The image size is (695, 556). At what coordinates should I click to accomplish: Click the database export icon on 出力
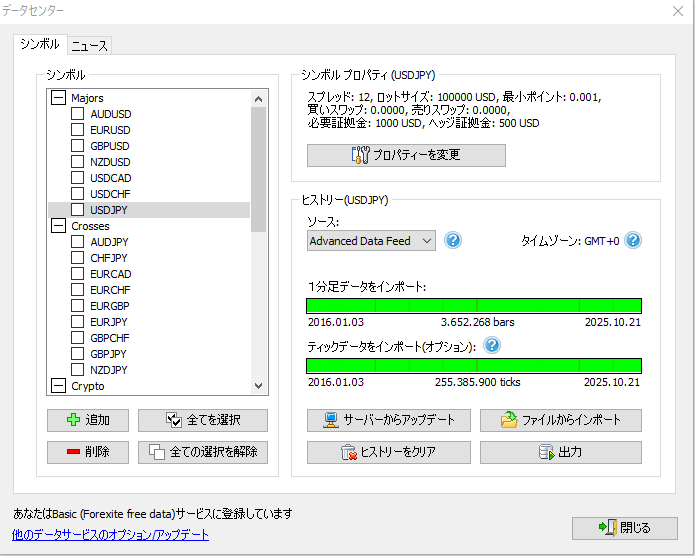tap(547, 452)
